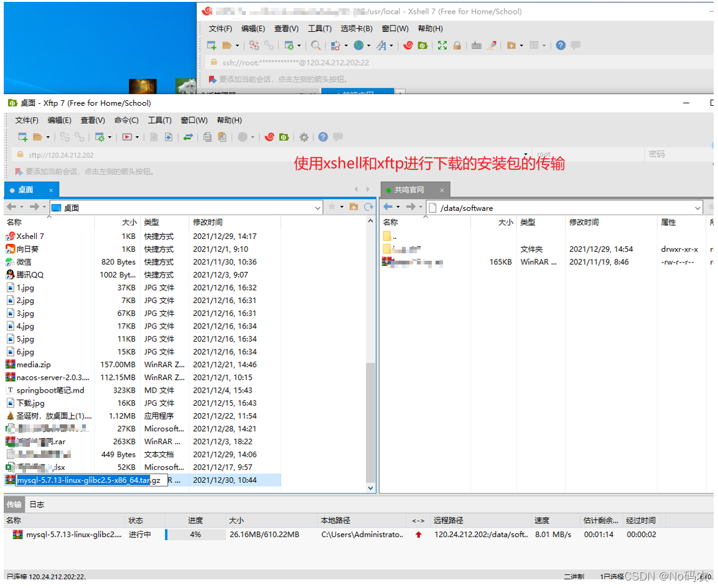The image size is (718, 588).
Task: Click Open folder icon in Xftp toolbar
Action: pos(37,137)
